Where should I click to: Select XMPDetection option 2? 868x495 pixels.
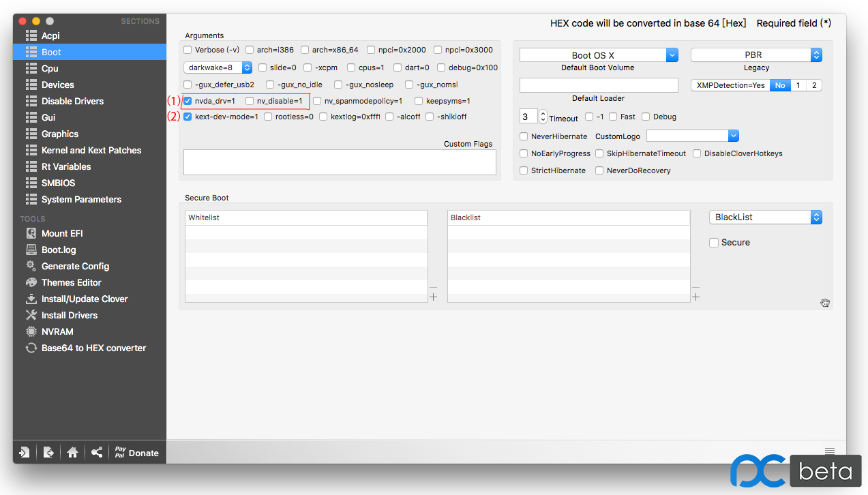pos(813,85)
